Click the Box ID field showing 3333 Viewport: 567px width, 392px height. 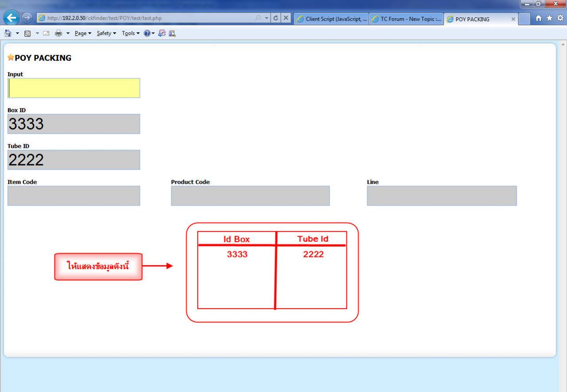(74, 124)
